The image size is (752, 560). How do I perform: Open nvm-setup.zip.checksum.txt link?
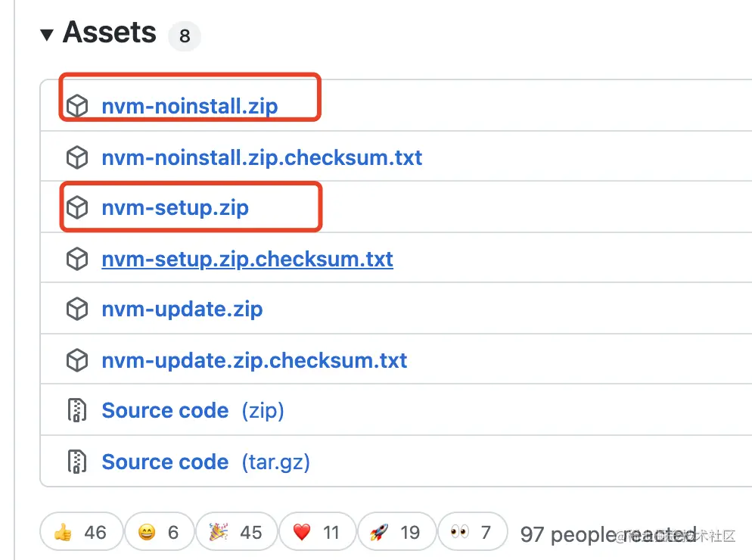coord(247,259)
